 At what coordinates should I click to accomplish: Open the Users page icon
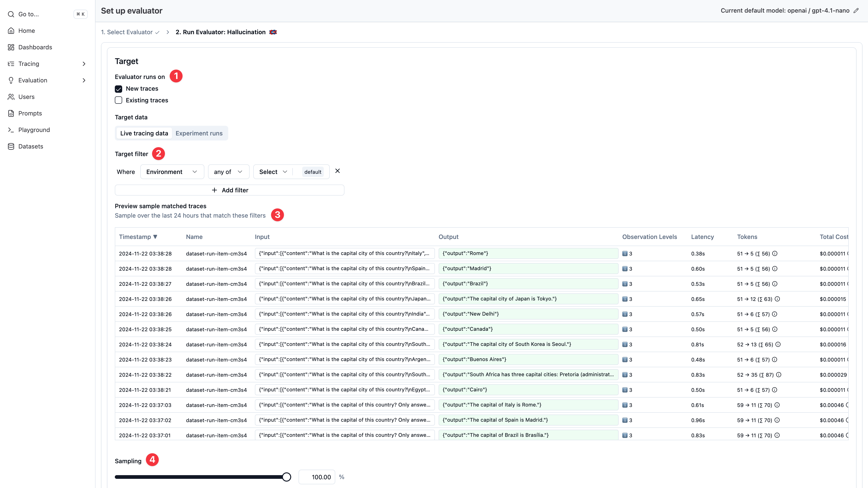coord(11,97)
